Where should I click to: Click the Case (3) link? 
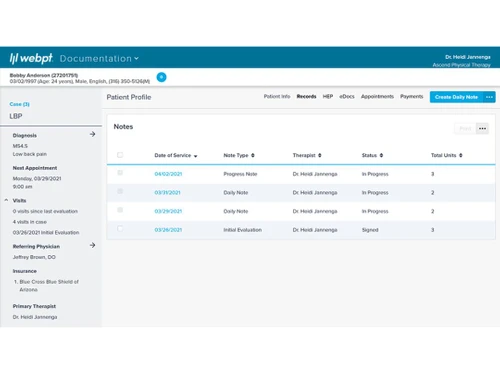click(19, 104)
